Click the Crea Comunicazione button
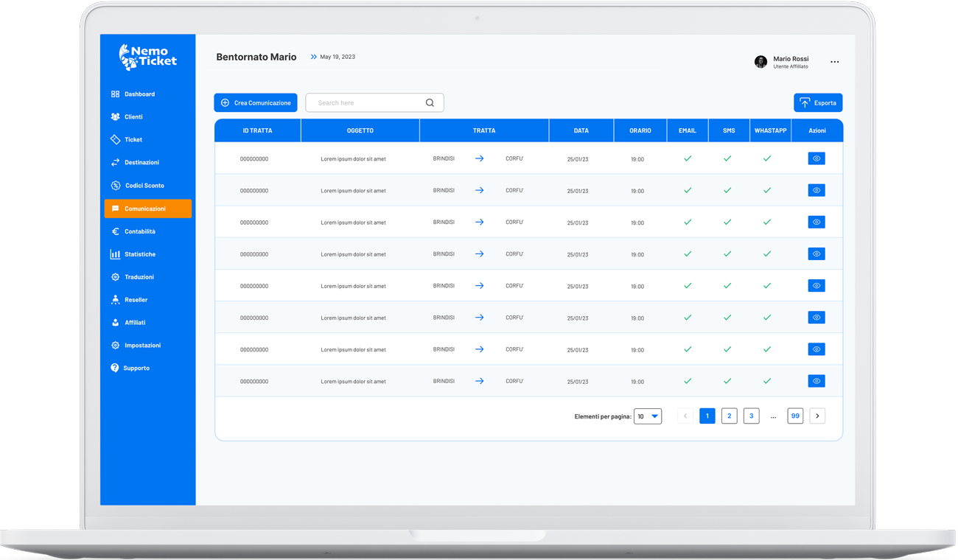This screenshot has height=560, width=958. pos(256,103)
